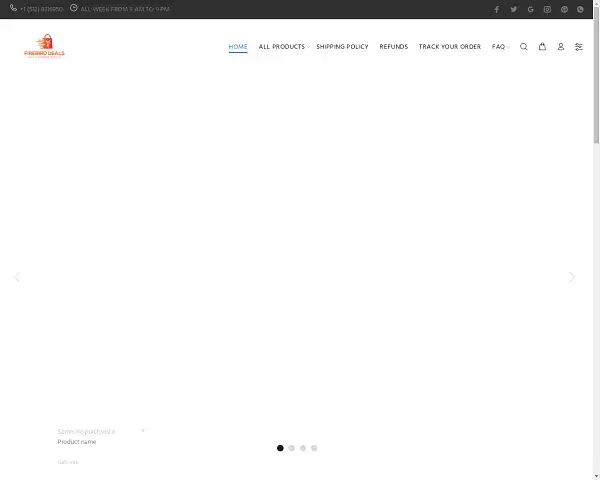Click the Pinterest social icon
This screenshot has height=480, width=600.
pos(564,9)
